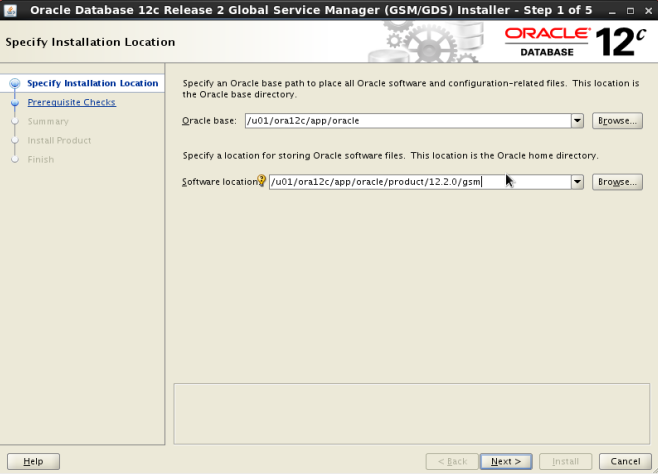The height and width of the screenshot is (474, 658).
Task: Click the Summary step in the sidebar
Action: click(x=48, y=121)
